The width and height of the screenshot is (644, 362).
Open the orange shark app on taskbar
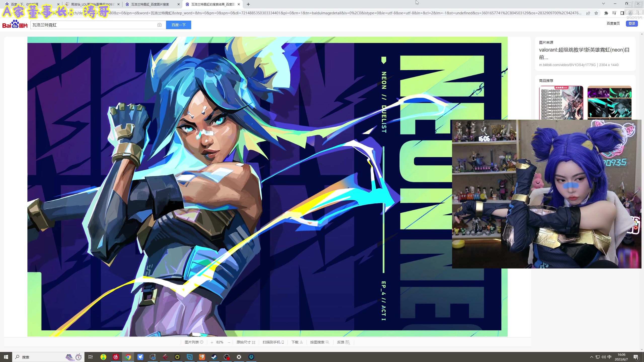coord(202,357)
